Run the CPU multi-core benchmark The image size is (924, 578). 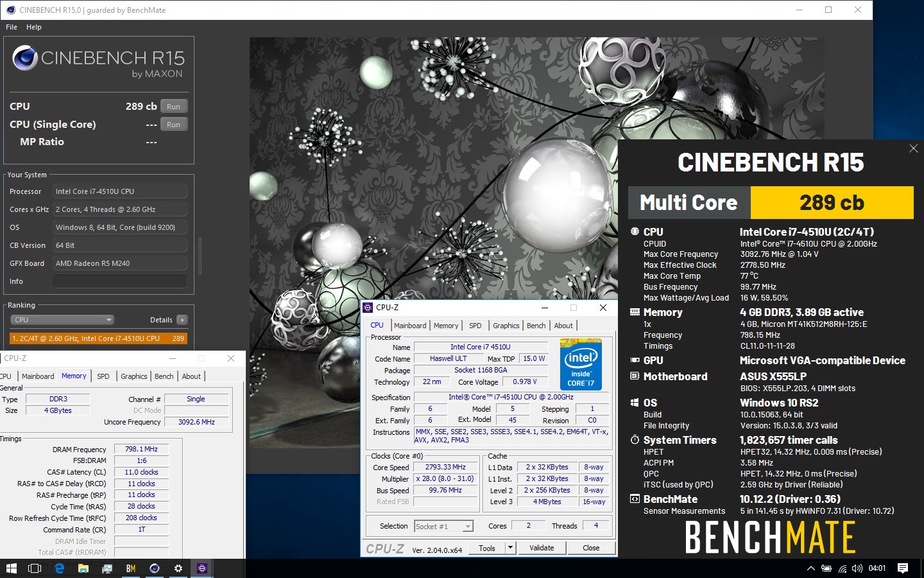173,107
